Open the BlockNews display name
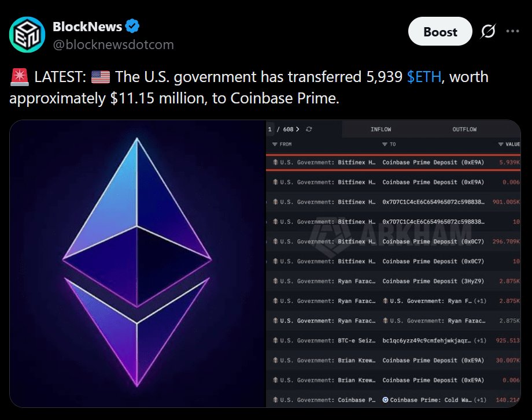This screenshot has height=420, width=532. [x=87, y=27]
